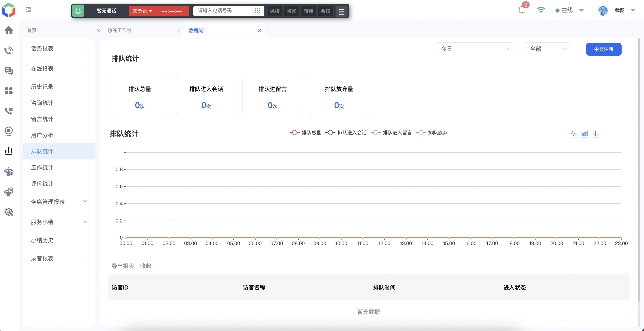The height and width of the screenshot is (331, 644).
Task: Open the voice robot icon in sidebar
Action: click(9, 172)
